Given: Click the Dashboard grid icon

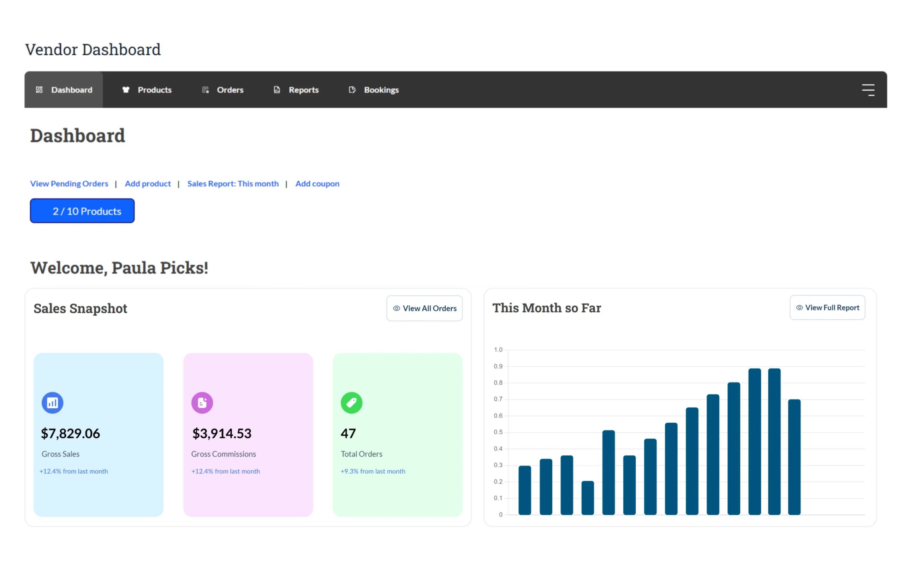Looking at the screenshot, I should pyautogui.click(x=39, y=90).
